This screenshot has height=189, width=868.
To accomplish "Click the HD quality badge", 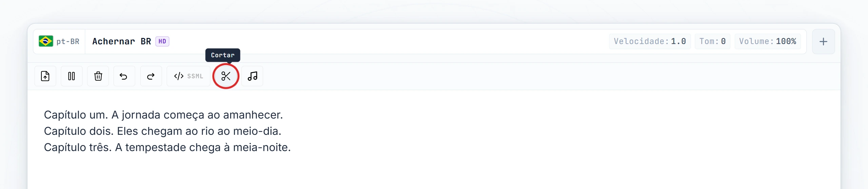I will [162, 41].
